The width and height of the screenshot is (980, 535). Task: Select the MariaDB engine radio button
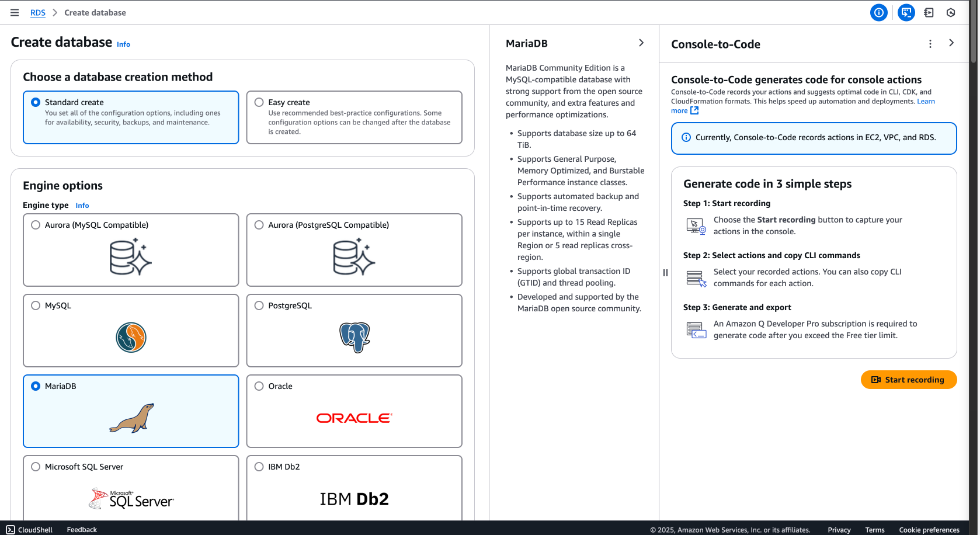[36, 386]
